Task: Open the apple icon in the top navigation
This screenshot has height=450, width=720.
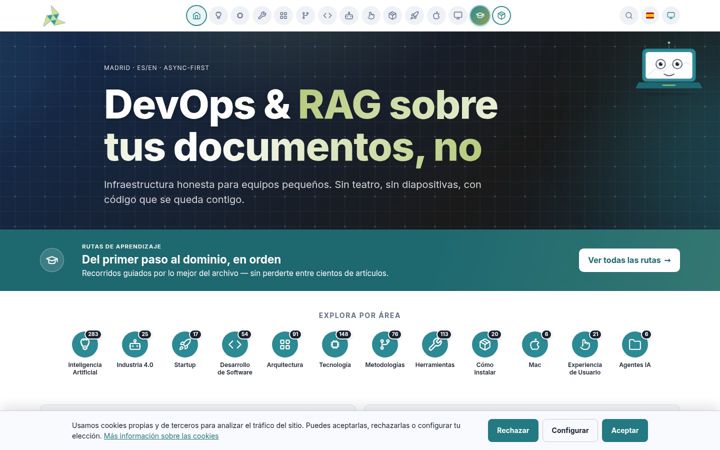Action: [436, 16]
